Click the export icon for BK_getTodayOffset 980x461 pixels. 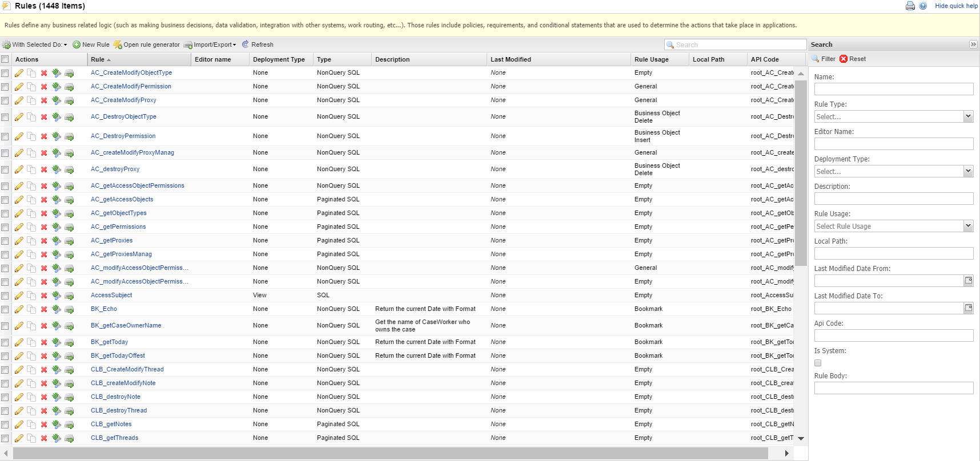pyautogui.click(x=69, y=356)
